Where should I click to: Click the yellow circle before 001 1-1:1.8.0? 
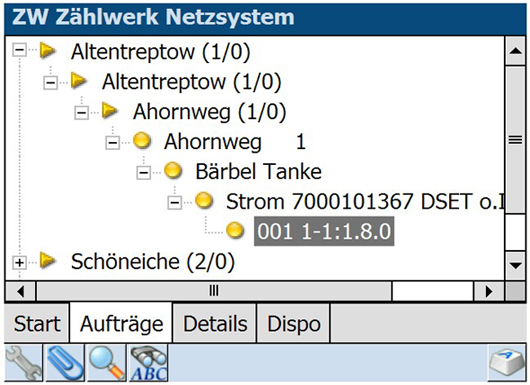click(x=235, y=231)
